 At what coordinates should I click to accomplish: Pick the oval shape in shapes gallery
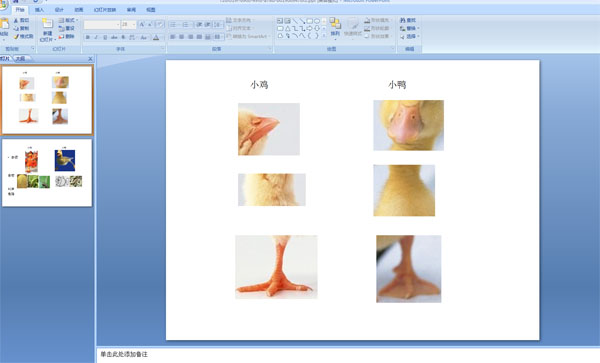[317, 21]
